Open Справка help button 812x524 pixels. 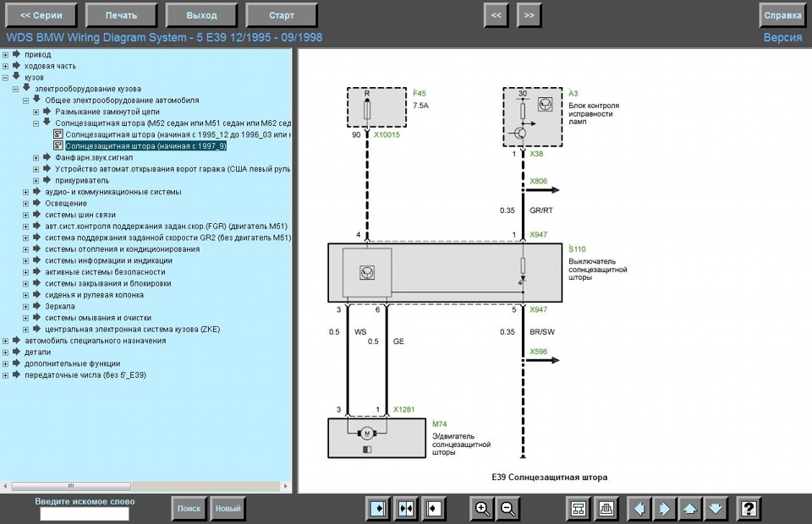click(782, 15)
